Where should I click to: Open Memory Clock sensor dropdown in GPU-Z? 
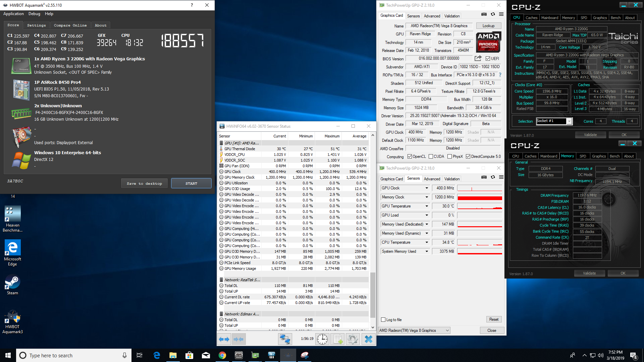[x=427, y=197]
